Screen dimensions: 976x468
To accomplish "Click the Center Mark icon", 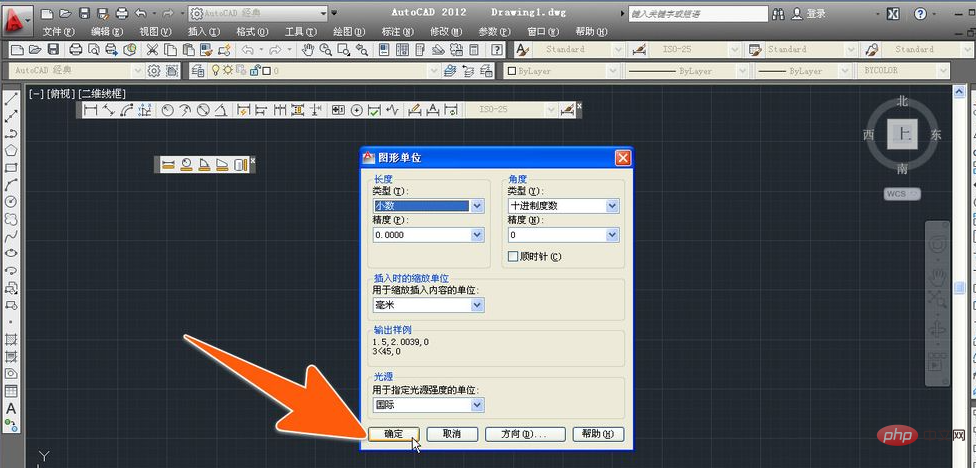I will [x=357, y=110].
